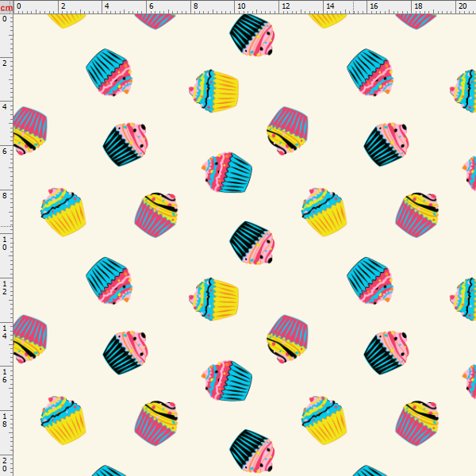Click the 14 mark on the horizontal ruler
Viewport: 476px width, 476px height.
(330, 6)
